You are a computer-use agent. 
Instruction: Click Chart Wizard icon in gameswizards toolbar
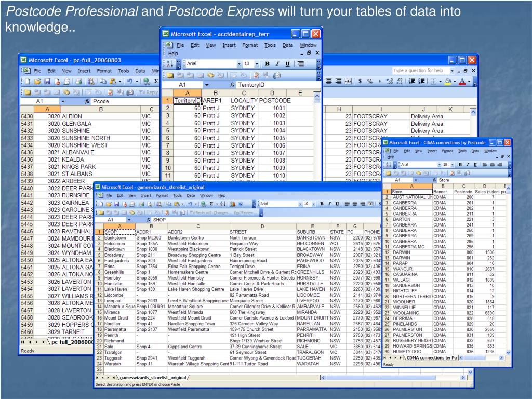[x=232, y=204]
